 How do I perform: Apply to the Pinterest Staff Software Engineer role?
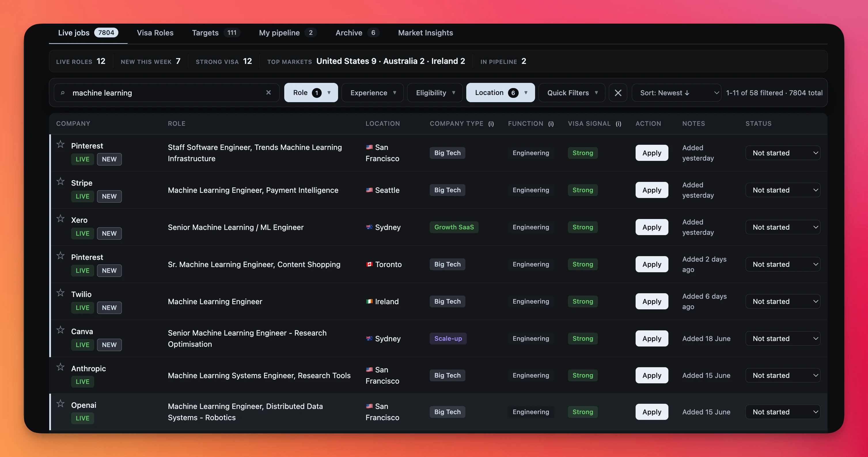[x=652, y=153]
